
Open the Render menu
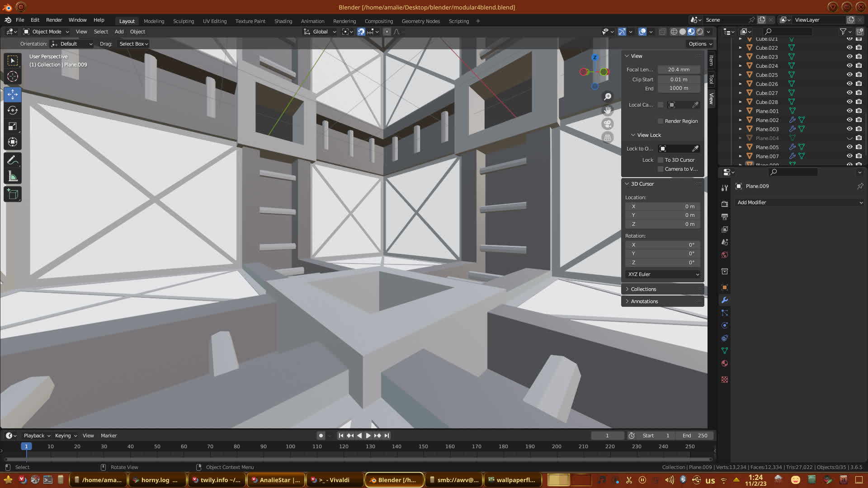(54, 20)
